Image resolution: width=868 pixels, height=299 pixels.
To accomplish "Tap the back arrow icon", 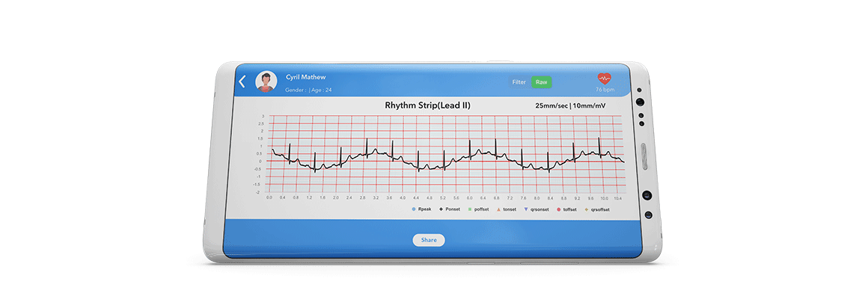I will 242,81.
